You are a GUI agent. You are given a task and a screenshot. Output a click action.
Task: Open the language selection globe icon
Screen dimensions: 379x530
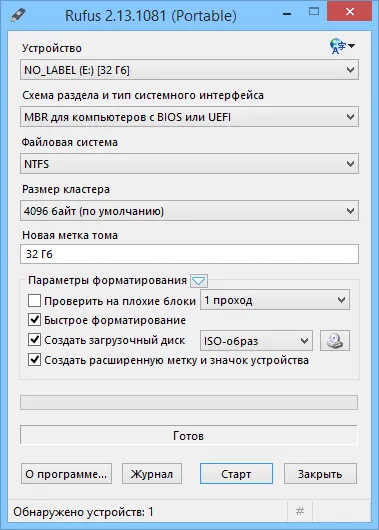coord(342,46)
